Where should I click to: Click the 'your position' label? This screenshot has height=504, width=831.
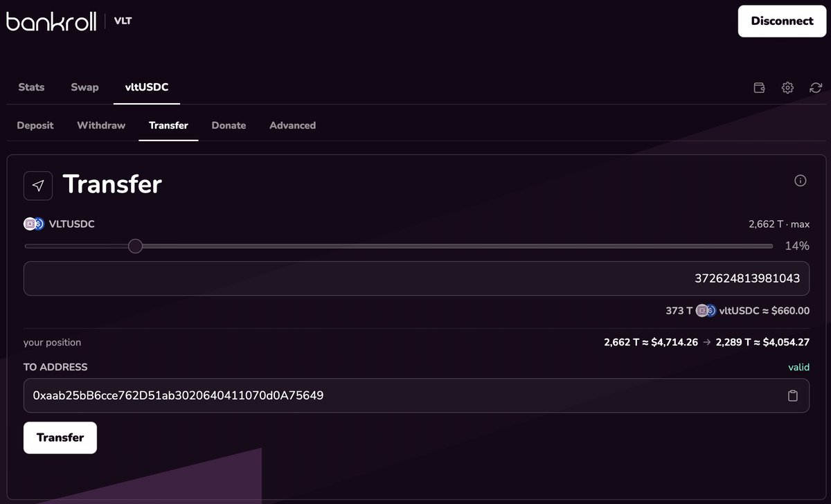52,342
